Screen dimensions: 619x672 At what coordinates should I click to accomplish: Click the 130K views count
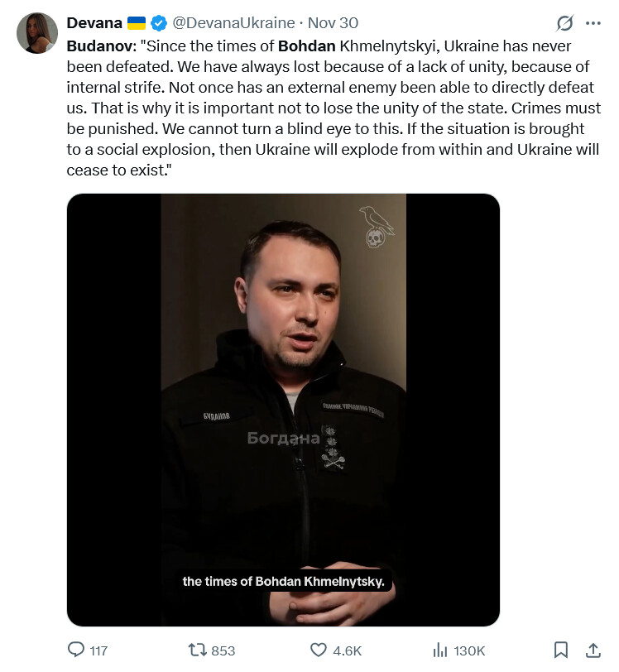click(469, 650)
